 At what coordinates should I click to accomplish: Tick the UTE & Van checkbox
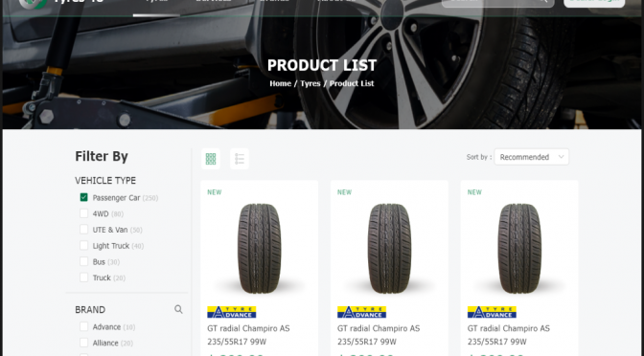83,230
